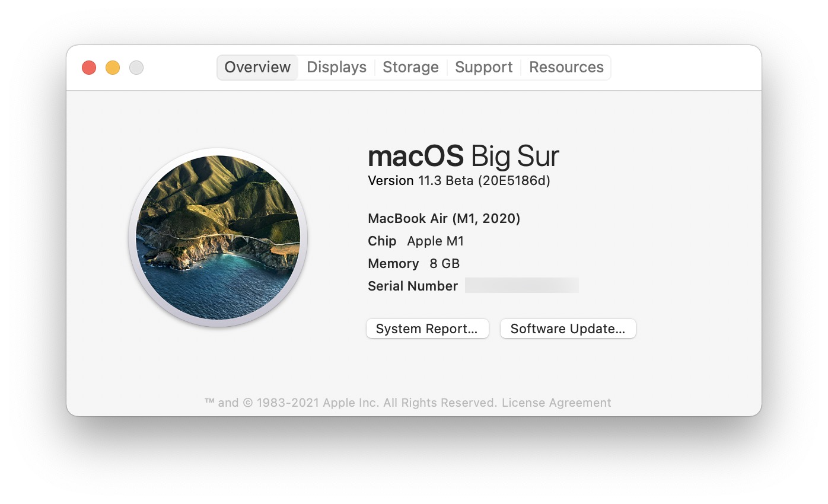The width and height of the screenshot is (828, 504).
Task: Open the Storage tab
Action: [410, 68]
